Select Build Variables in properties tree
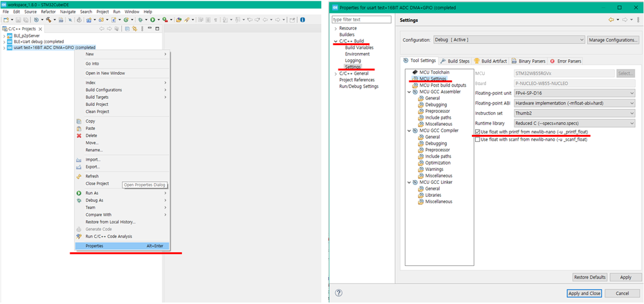Image resolution: width=644 pixels, height=304 pixels. [x=359, y=48]
